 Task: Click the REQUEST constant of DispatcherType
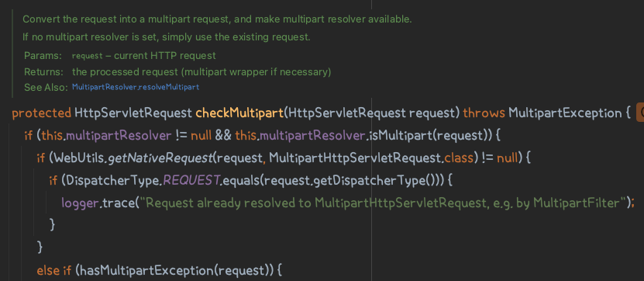(x=191, y=180)
